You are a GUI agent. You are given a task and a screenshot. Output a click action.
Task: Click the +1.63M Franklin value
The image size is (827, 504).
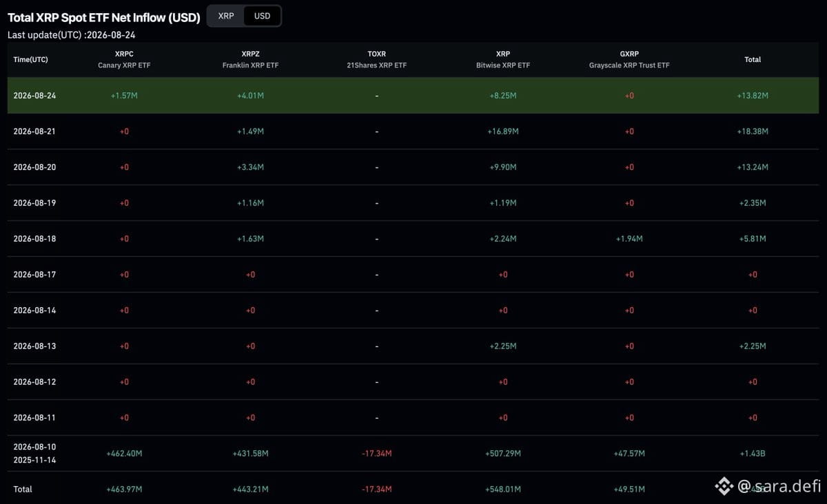(250, 239)
